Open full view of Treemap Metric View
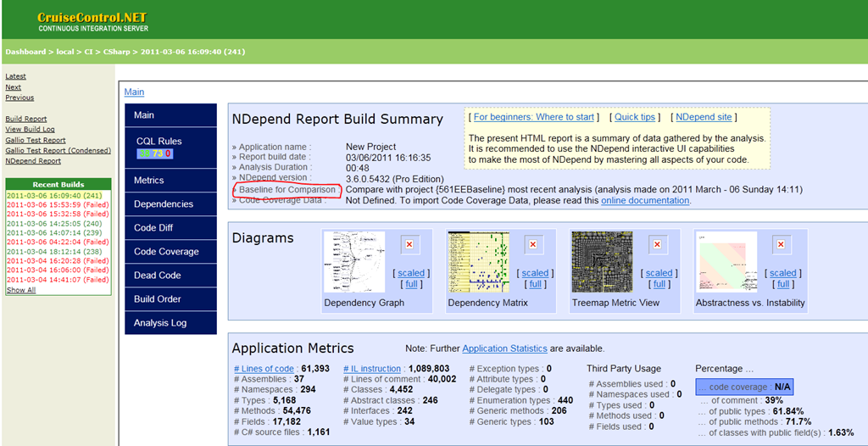The width and height of the screenshot is (868, 446). pos(659,284)
